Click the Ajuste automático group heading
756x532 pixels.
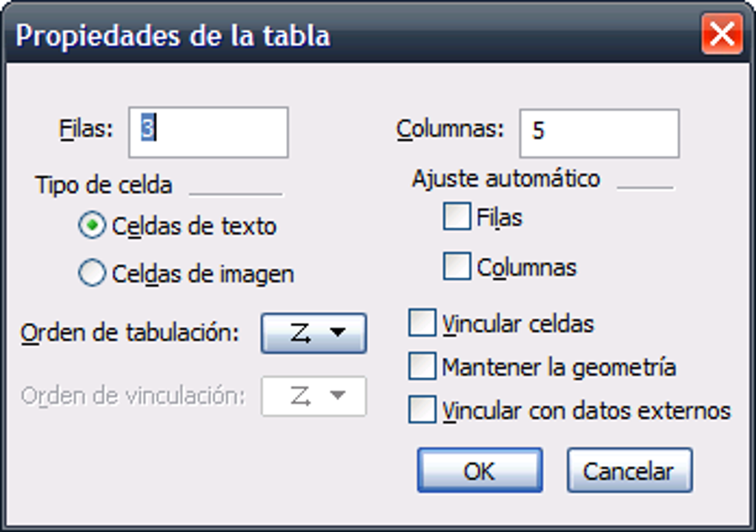[x=505, y=179]
